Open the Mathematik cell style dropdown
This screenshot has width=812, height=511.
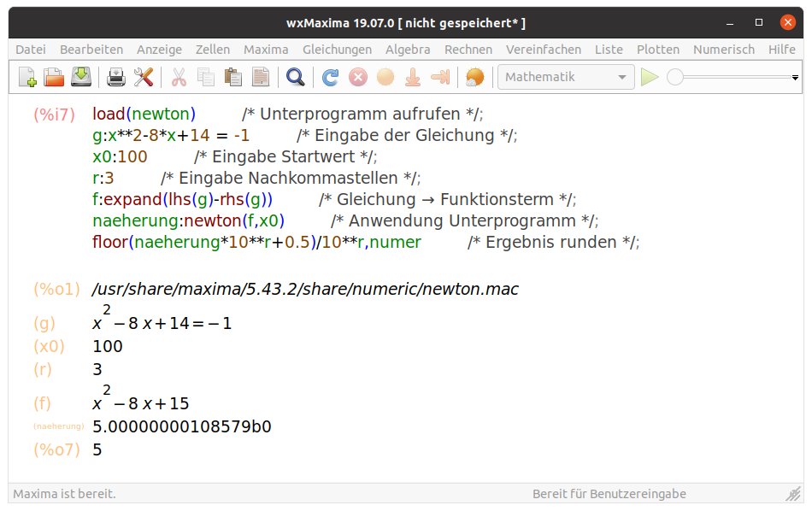pos(566,77)
